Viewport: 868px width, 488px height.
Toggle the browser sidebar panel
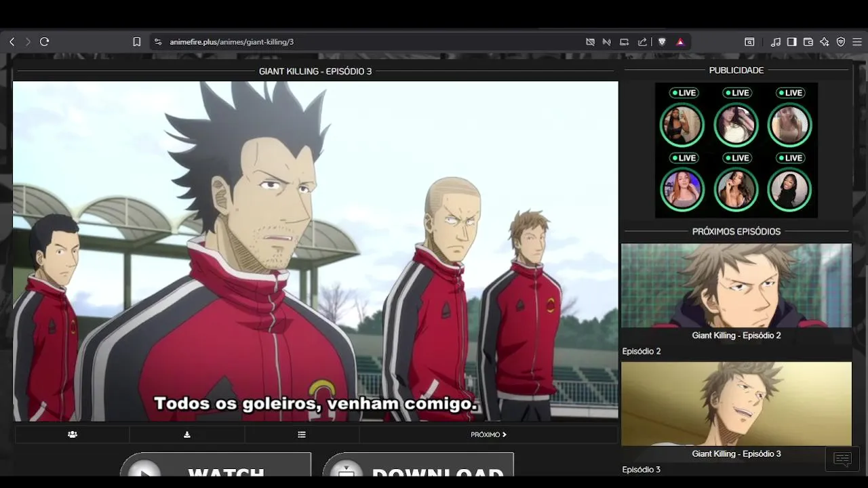(x=792, y=42)
